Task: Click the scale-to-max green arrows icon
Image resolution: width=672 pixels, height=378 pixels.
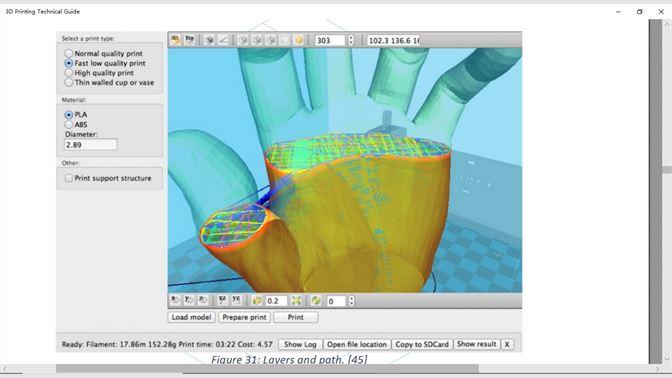Action: pos(297,301)
